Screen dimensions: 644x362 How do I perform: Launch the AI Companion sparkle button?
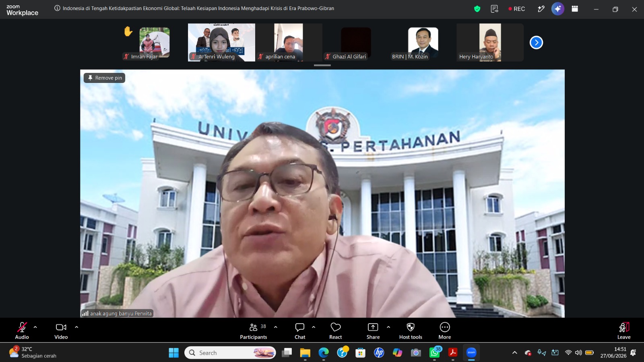pos(557,9)
